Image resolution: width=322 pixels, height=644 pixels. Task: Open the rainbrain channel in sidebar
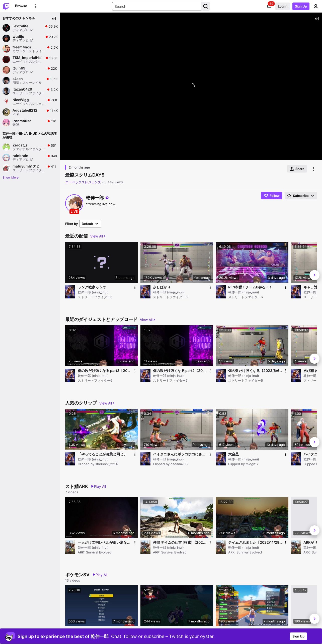click(x=30, y=157)
